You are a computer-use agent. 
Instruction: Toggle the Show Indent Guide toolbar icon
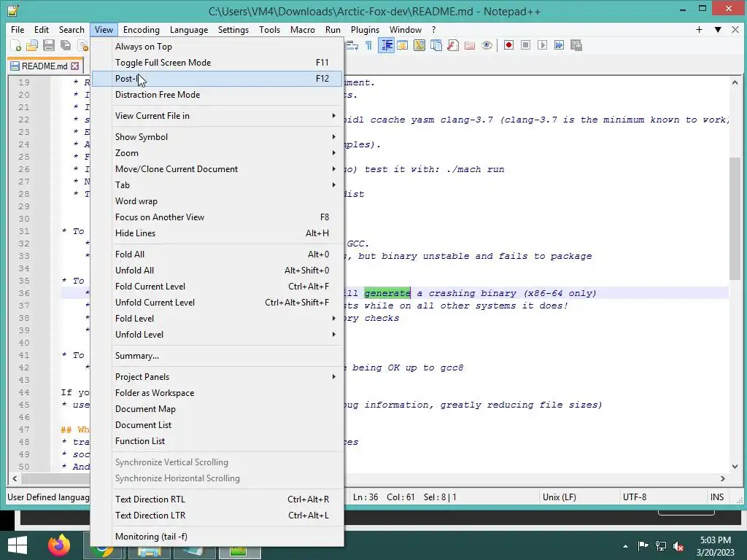pyautogui.click(x=387, y=45)
